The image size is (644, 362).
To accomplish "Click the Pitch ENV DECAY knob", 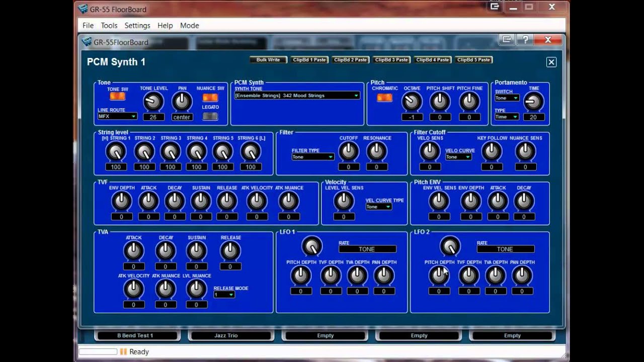I will coord(524,201).
